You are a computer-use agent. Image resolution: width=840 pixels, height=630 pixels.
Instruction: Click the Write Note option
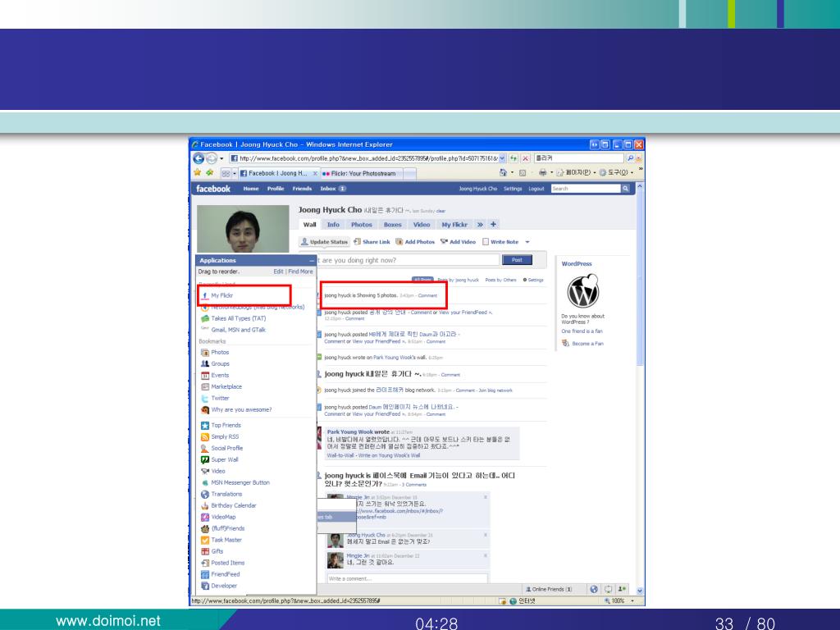click(x=500, y=242)
